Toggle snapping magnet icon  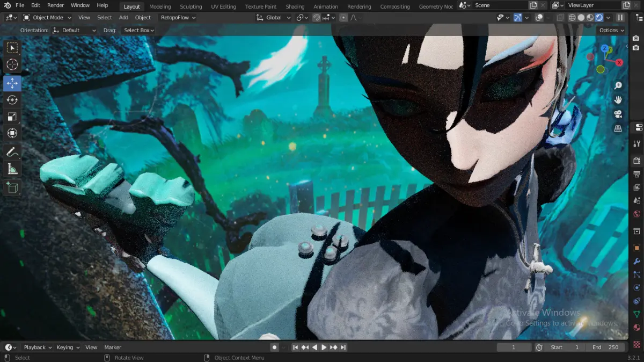point(317,17)
